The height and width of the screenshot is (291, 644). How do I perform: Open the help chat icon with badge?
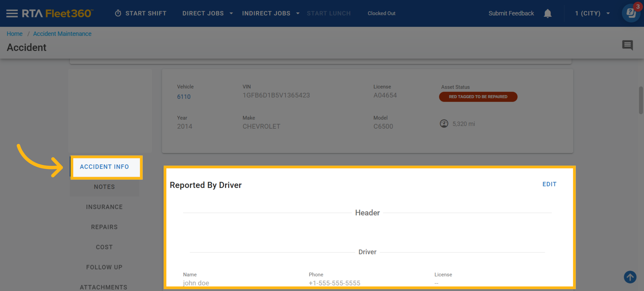(x=631, y=13)
